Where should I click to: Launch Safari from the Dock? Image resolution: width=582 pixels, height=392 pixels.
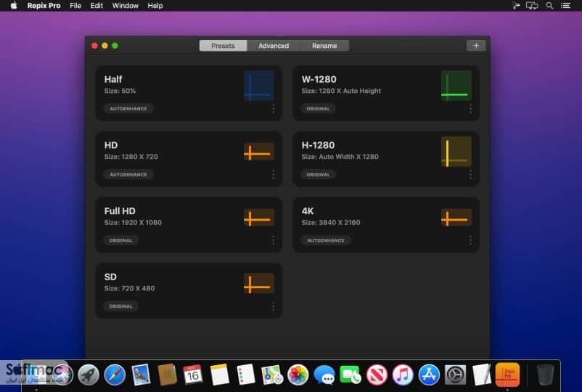tap(115, 375)
